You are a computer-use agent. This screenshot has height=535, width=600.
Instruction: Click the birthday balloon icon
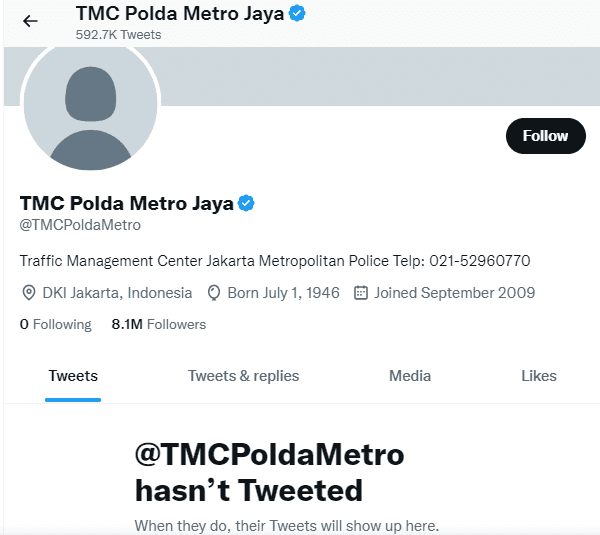(x=213, y=293)
